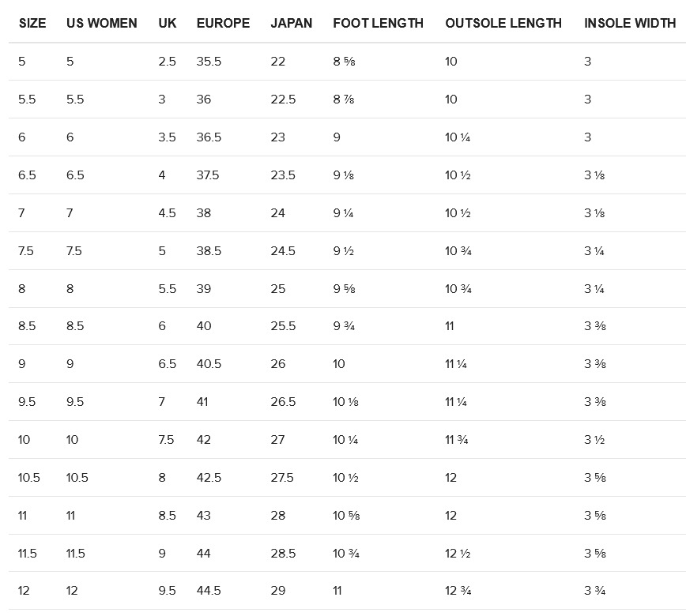This screenshot has width=686, height=616.
Task: Click the Japan 26.5 cell
Action: [283, 402]
